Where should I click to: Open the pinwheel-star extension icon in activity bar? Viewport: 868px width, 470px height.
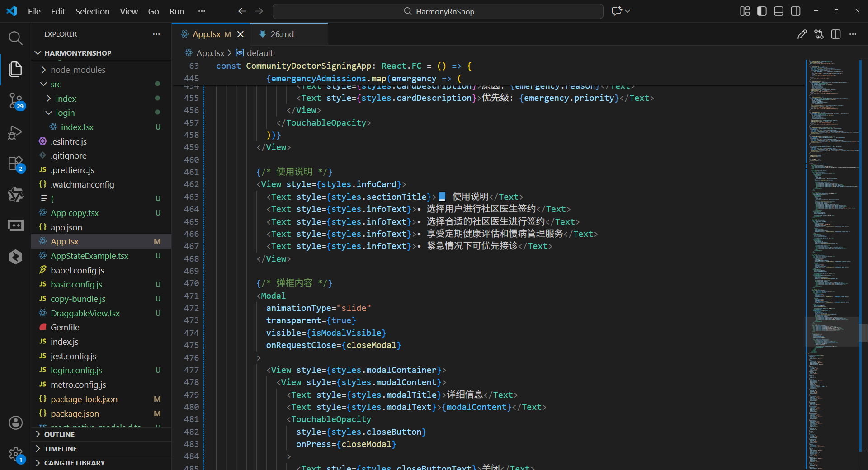click(x=15, y=195)
